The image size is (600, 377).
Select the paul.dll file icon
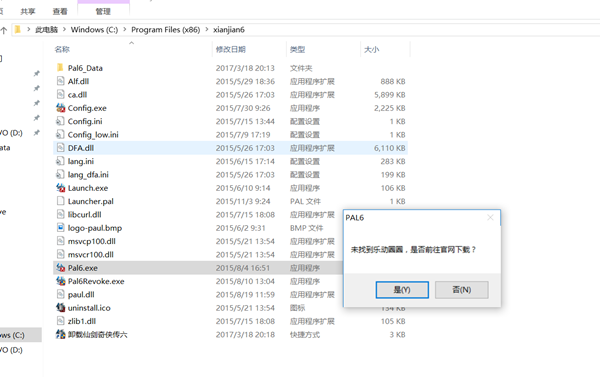click(60, 294)
